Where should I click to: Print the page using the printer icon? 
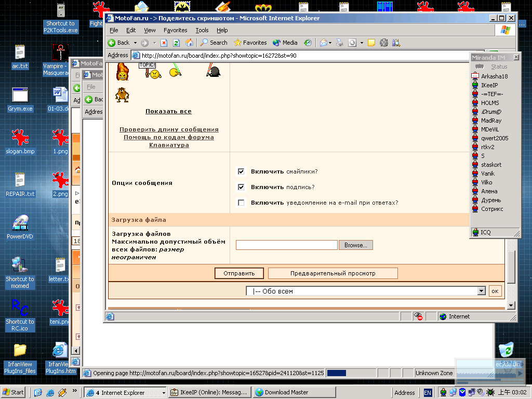point(340,43)
